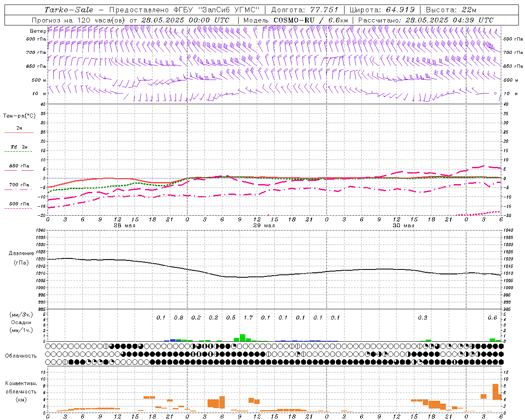Click the pink dashed line under '700 гПа' legend
The height and width of the screenshot is (420, 525).
point(19,189)
